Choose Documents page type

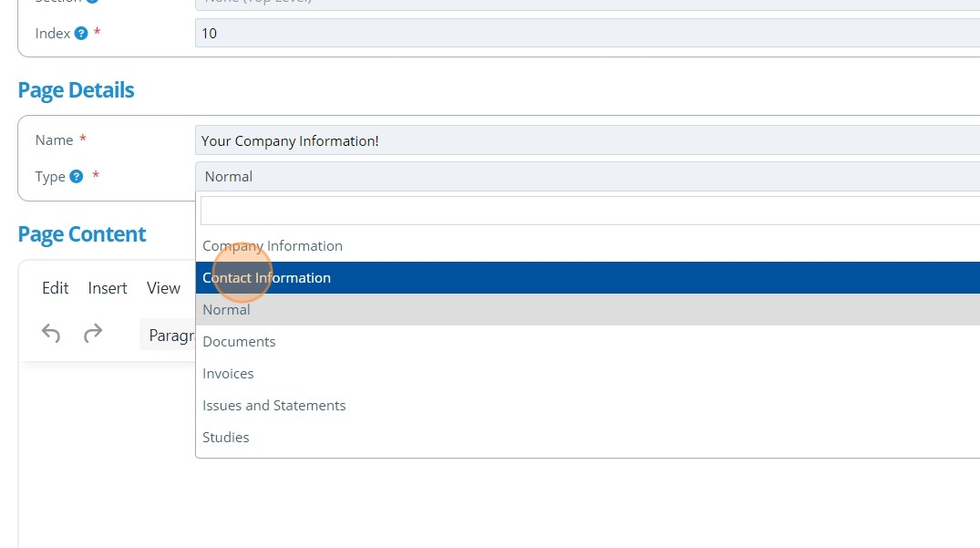coord(587,341)
